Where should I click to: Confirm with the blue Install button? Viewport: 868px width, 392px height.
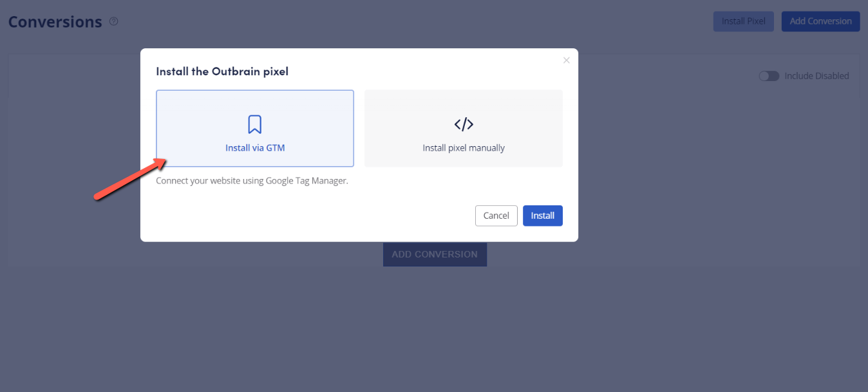[x=542, y=216]
